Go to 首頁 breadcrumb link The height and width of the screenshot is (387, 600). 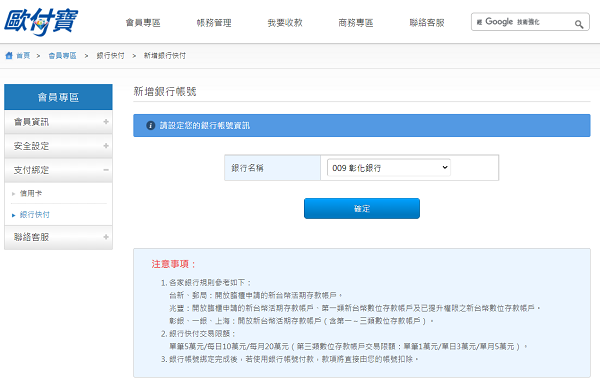23,56
